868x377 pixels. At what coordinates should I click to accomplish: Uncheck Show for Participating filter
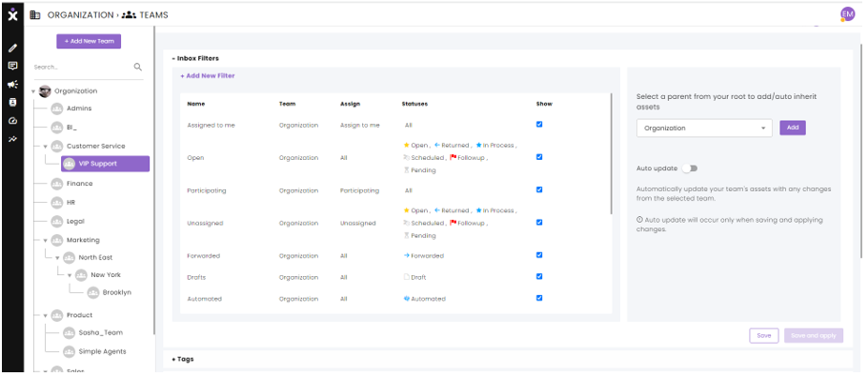tap(539, 189)
